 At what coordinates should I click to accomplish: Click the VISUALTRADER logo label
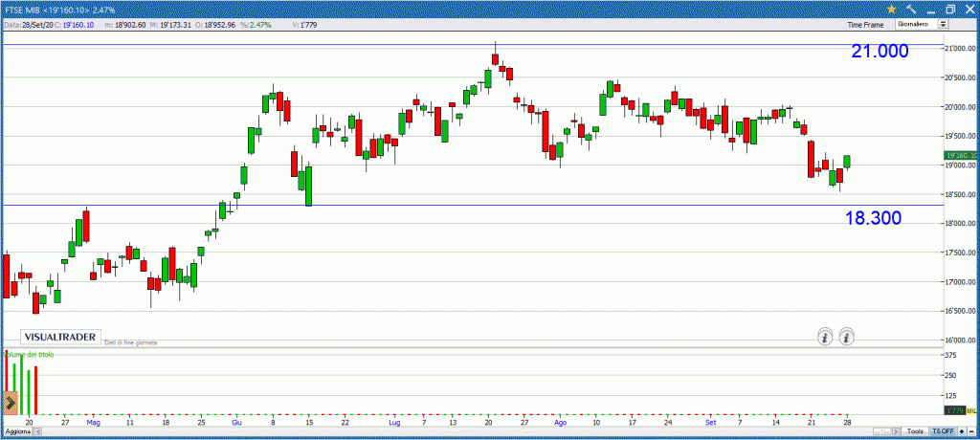click(x=60, y=337)
